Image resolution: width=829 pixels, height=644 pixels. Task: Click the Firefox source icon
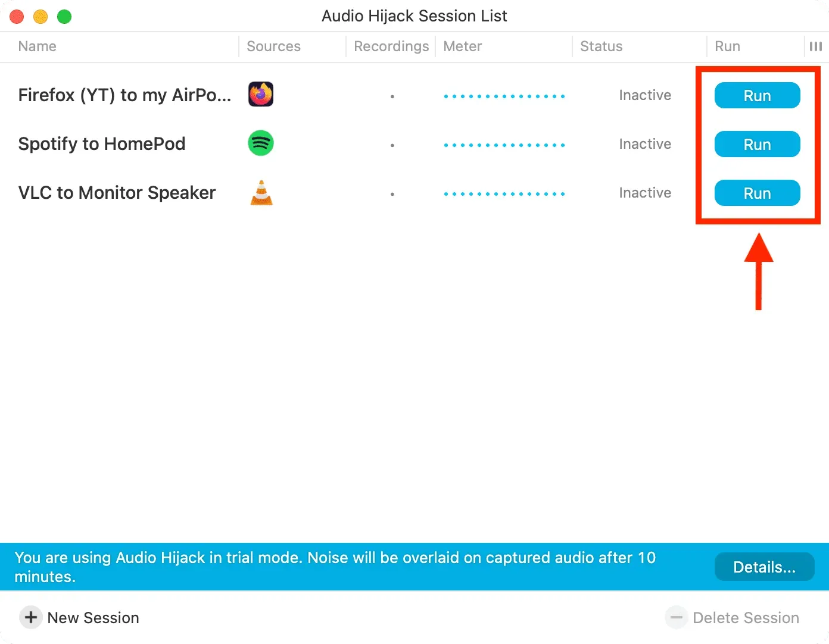[x=261, y=95]
